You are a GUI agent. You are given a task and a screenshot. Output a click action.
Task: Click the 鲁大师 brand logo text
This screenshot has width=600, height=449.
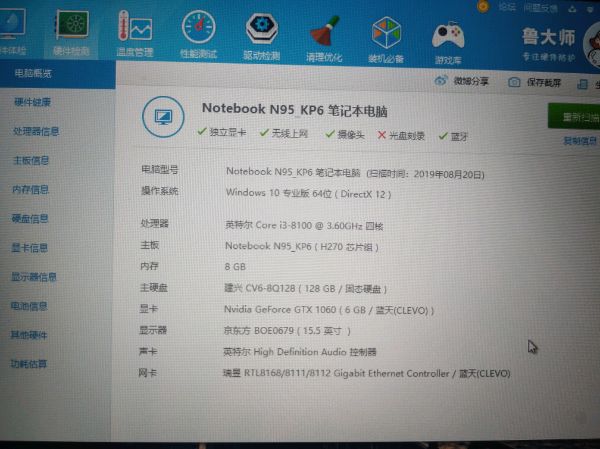pyautogui.click(x=548, y=37)
